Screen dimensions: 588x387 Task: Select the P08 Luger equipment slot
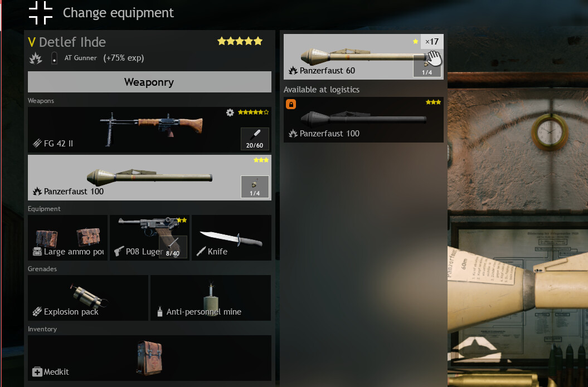click(149, 238)
